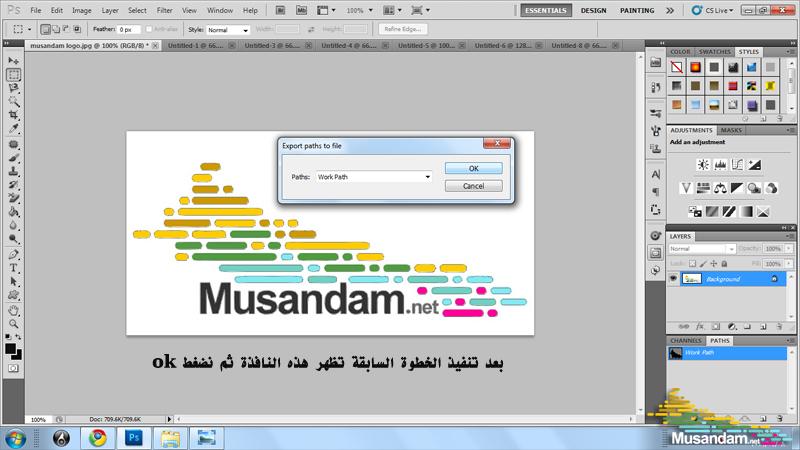Toggle the Anti-alias checkbox
Screen dimensions: 800x450
click(148, 29)
